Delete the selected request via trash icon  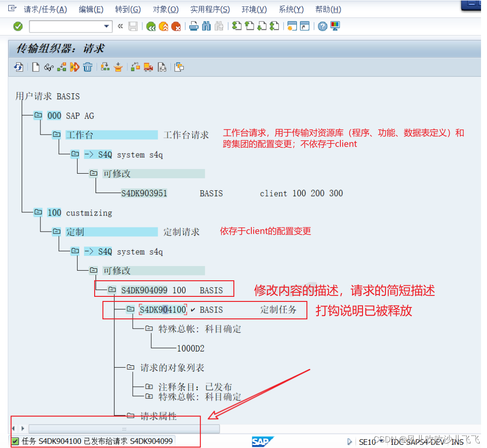click(x=87, y=67)
